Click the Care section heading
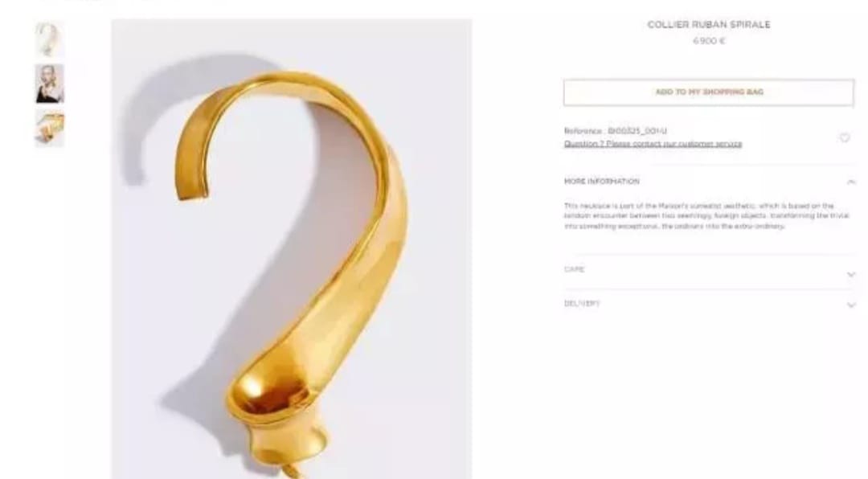The height and width of the screenshot is (479, 868). point(574,269)
